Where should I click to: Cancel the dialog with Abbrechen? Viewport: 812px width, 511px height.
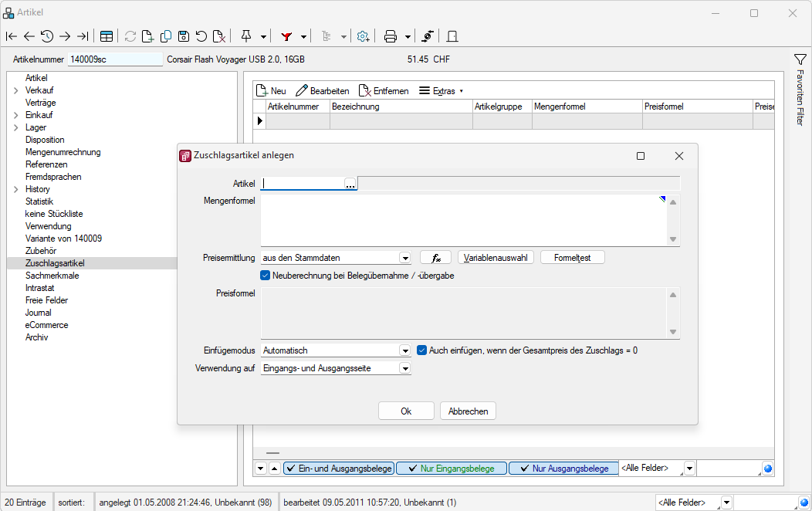tap(469, 411)
